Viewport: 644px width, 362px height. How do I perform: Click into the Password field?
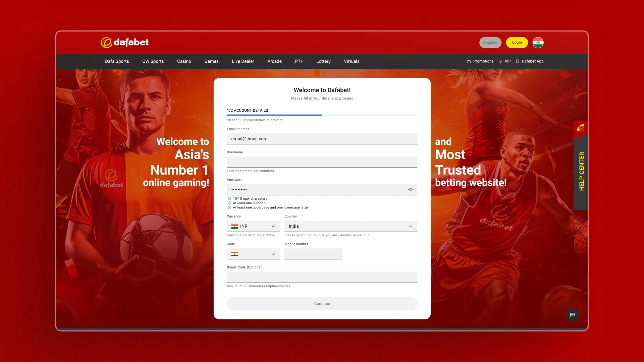[x=322, y=190]
